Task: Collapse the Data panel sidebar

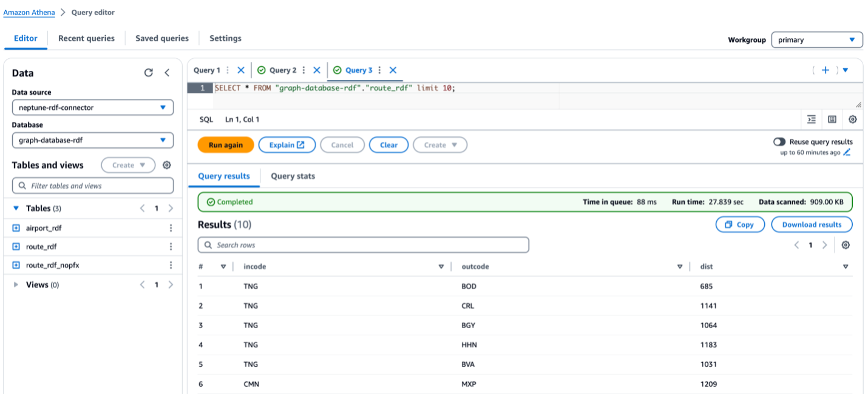Action: click(168, 72)
